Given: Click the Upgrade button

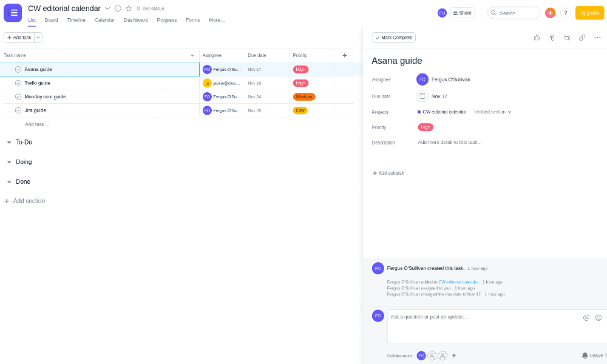Looking at the screenshot, I should coord(589,13).
